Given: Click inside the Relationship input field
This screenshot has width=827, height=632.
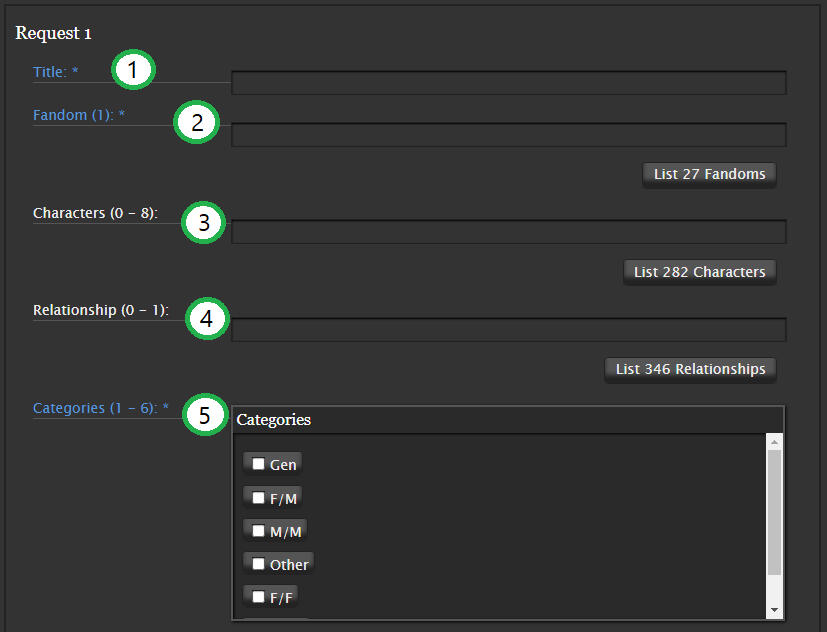Looking at the screenshot, I should click(500, 330).
